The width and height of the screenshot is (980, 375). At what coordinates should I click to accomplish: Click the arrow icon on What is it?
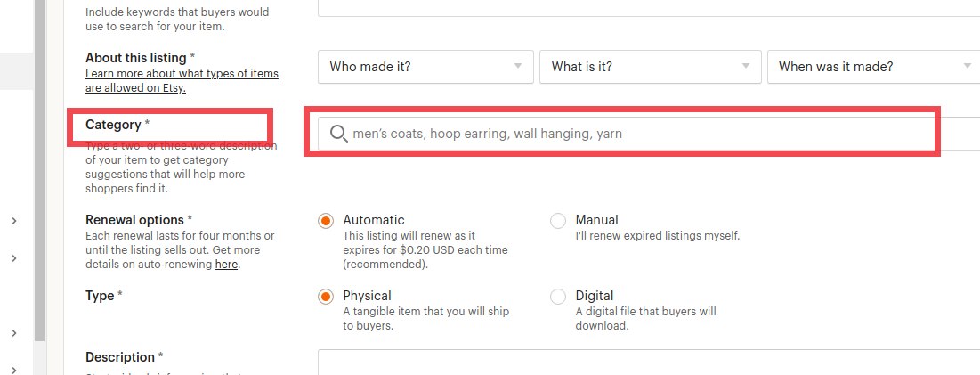[x=745, y=66]
